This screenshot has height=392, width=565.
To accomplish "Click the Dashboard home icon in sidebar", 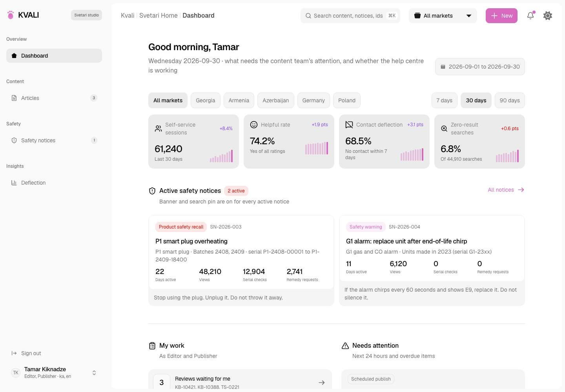I will point(14,56).
